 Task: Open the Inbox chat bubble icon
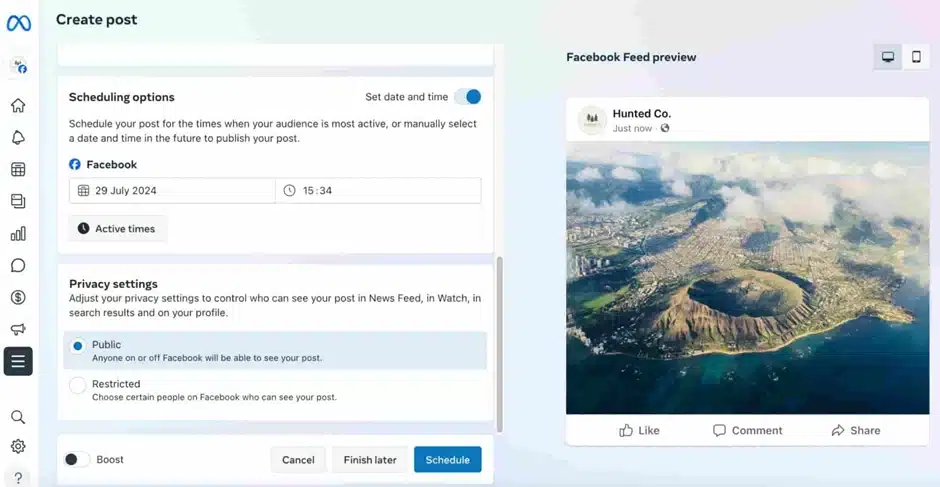[18, 266]
